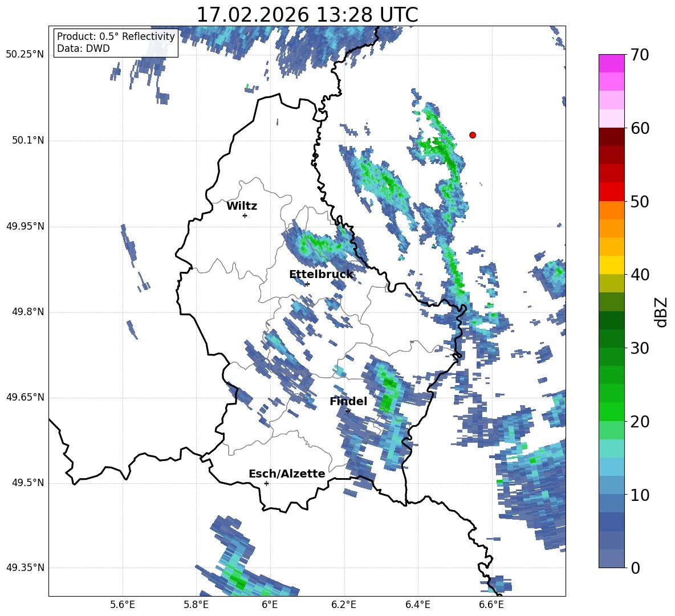Click the 49.95°N latitude label
675x616 pixels.
click(25, 226)
